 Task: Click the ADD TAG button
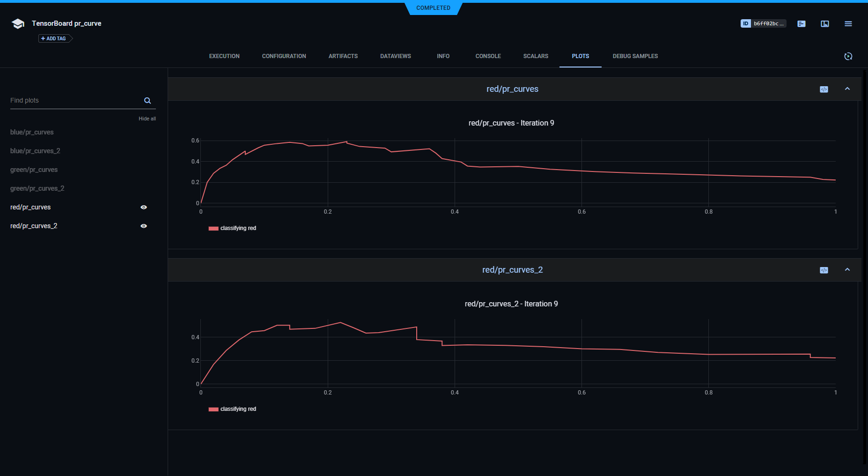pyautogui.click(x=53, y=38)
